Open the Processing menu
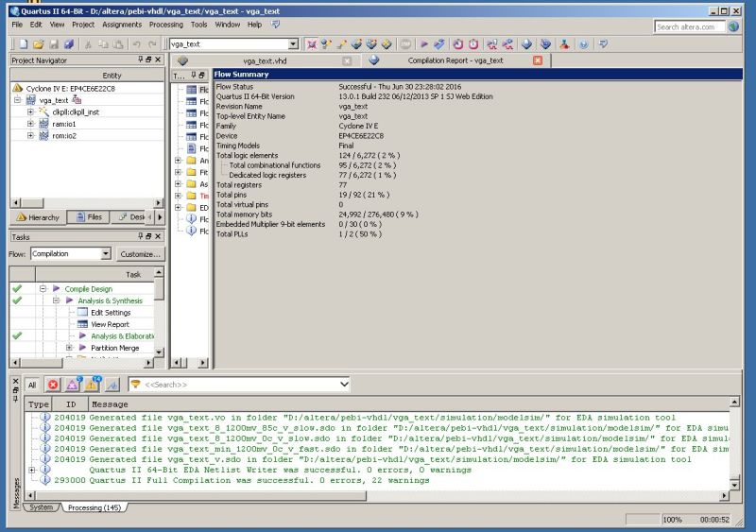 tap(166, 25)
